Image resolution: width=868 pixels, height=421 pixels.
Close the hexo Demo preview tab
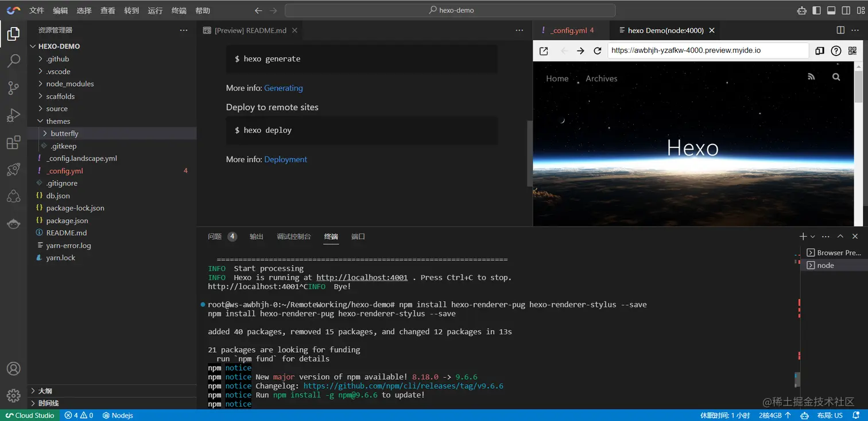[712, 30]
